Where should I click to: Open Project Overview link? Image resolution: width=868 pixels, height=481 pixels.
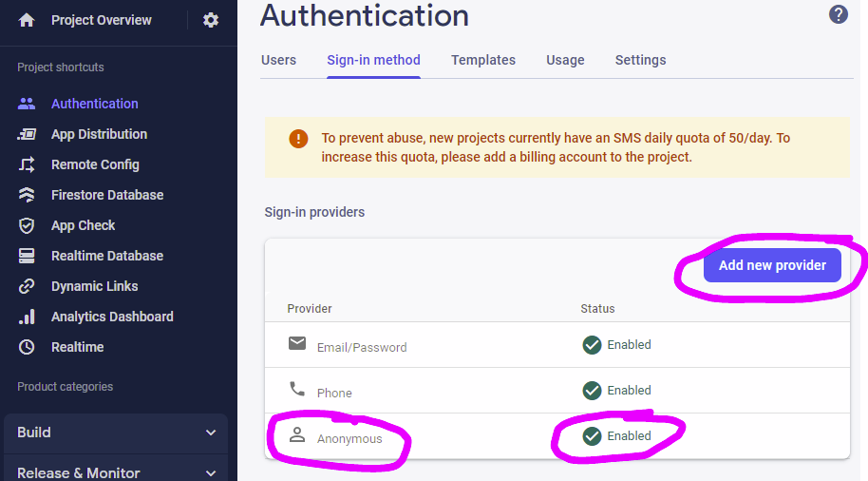[x=102, y=20]
